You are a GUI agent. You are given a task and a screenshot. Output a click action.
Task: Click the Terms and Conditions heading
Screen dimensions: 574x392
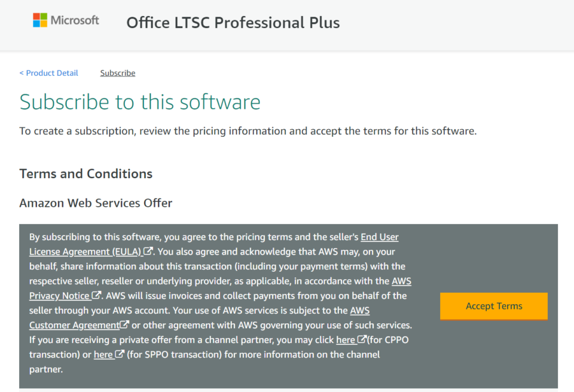point(86,173)
